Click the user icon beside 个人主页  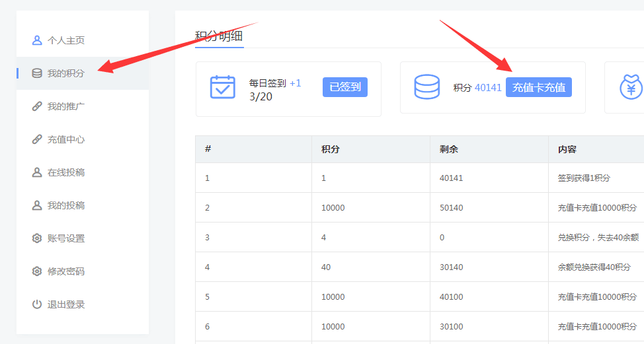point(37,40)
